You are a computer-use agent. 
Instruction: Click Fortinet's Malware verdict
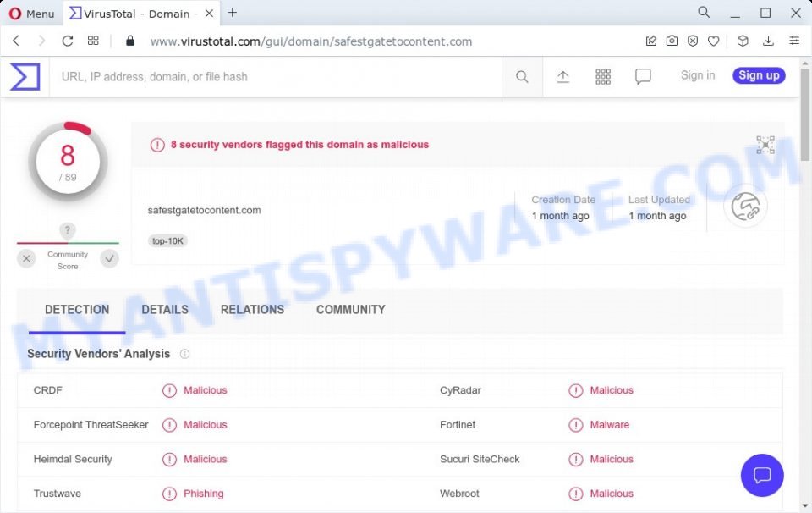pyautogui.click(x=610, y=425)
